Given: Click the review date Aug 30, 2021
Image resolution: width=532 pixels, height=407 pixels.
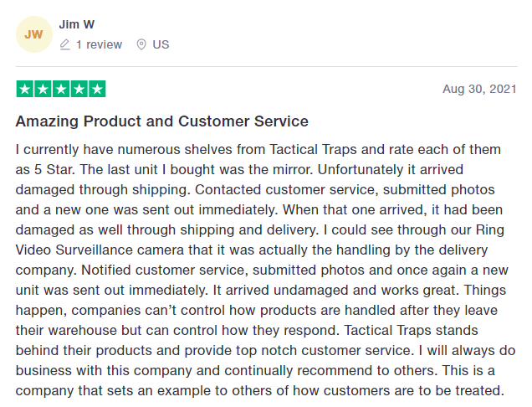Looking at the screenshot, I should pos(479,89).
